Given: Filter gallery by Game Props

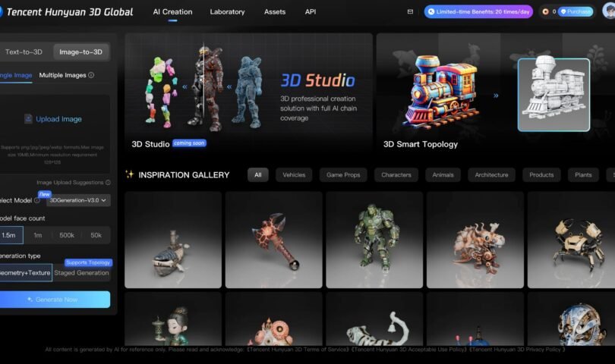Looking at the screenshot, I should tap(343, 175).
